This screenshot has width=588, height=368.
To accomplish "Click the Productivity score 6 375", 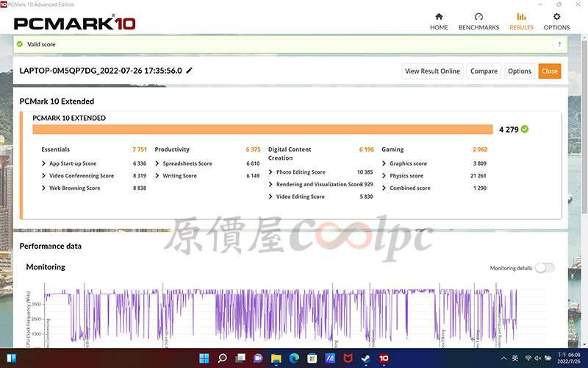I will click(x=253, y=149).
